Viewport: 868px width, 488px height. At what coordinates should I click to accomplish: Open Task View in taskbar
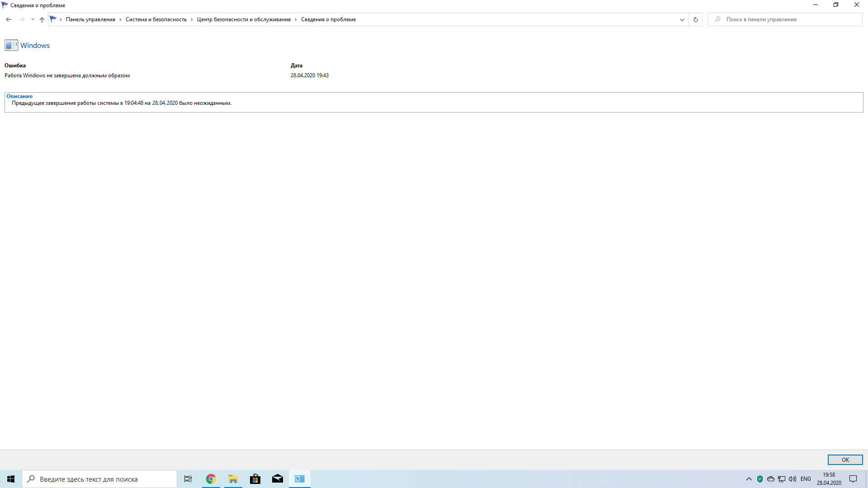coord(188,479)
